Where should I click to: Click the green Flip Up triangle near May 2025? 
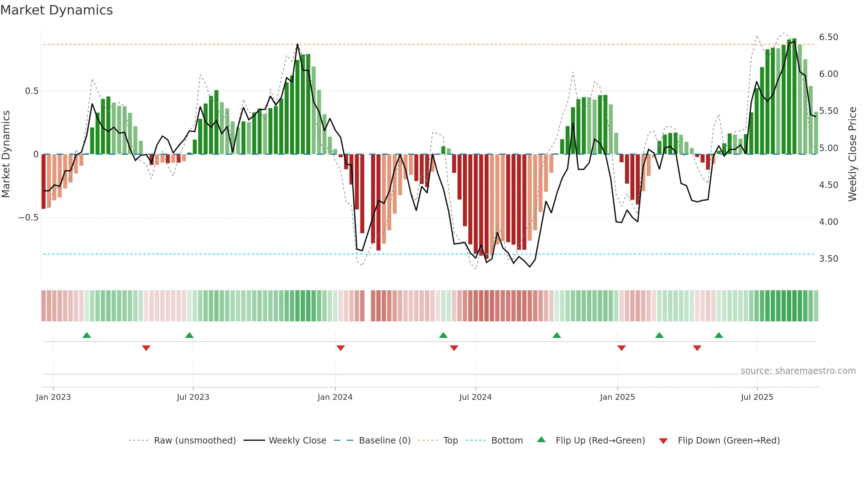[719, 335]
